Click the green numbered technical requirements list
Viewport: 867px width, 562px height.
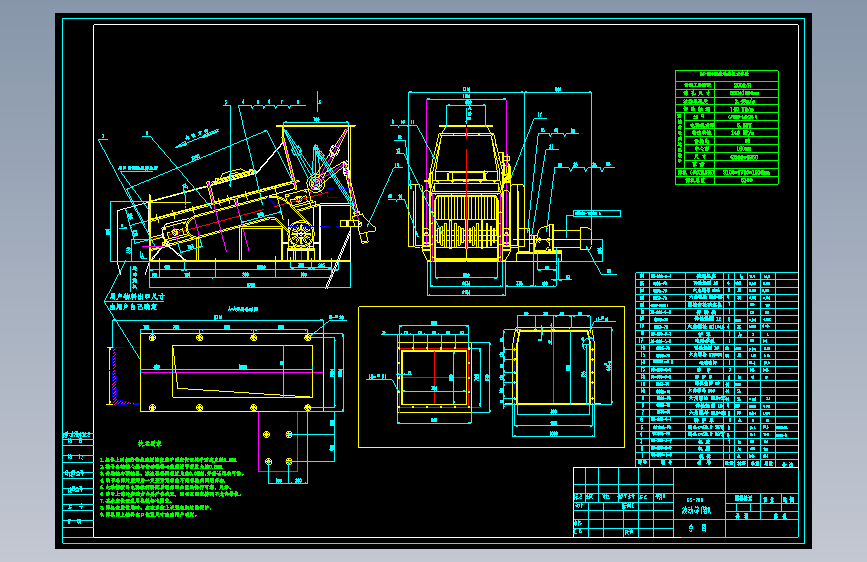pos(171,487)
